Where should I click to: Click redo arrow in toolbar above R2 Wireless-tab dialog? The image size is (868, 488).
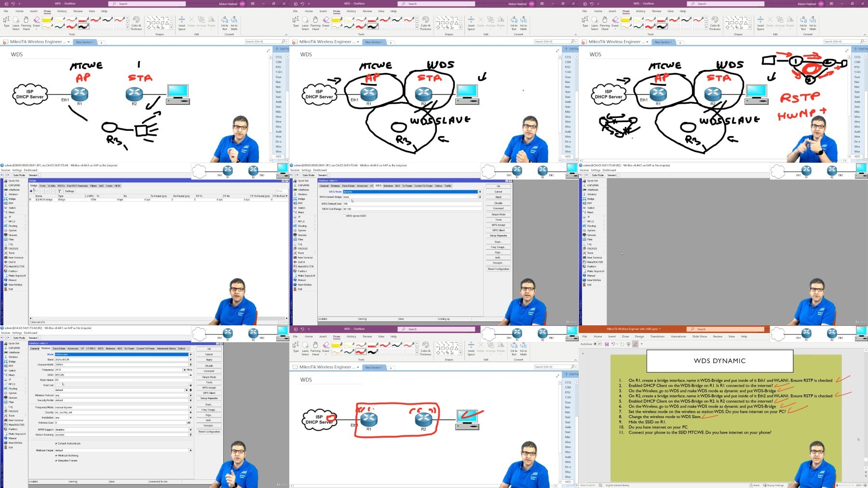[x=8, y=338]
